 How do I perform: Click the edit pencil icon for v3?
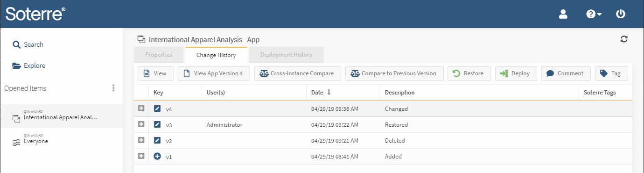coord(157,124)
